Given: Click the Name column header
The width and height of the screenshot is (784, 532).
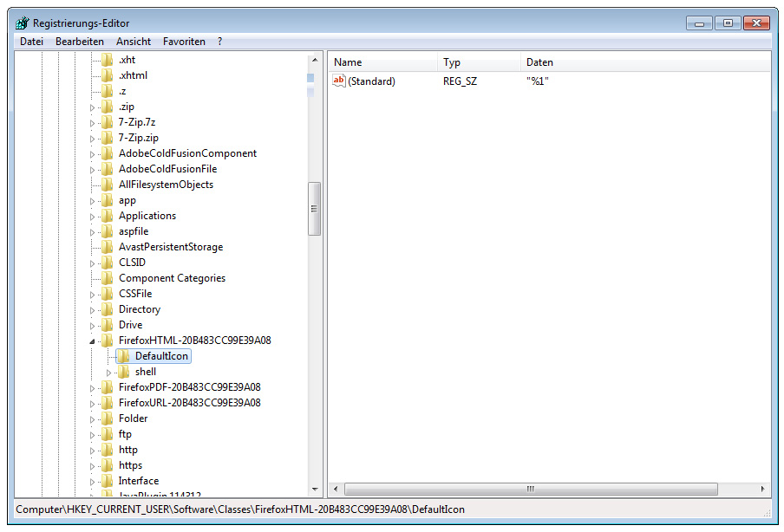Looking at the screenshot, I should (x=382, y=62).
